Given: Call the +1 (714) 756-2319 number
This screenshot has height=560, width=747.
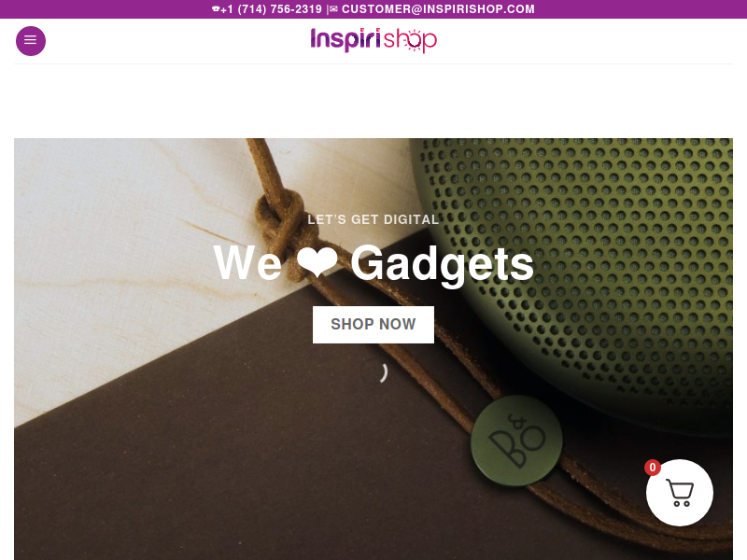Looking at the screenshot, I should click(x=271, y=9).
